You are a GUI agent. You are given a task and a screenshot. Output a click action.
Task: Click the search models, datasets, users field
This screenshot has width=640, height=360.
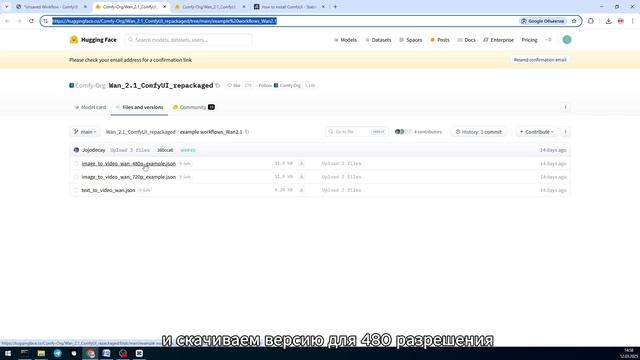(x=189, y=40)
